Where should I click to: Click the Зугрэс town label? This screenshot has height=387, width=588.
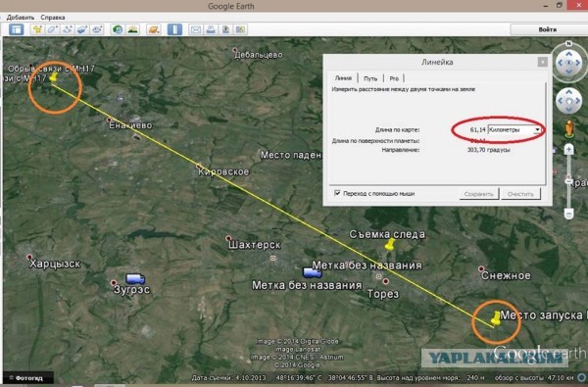[x=131, y=289]
